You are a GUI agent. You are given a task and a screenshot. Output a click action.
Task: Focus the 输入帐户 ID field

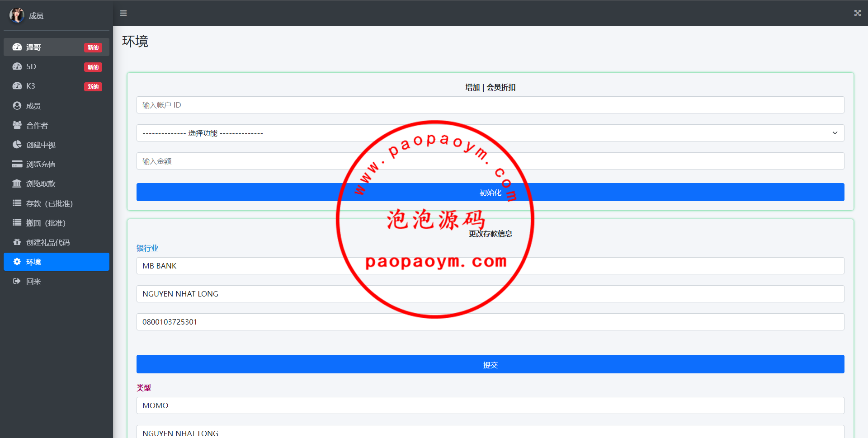[490, 105]
